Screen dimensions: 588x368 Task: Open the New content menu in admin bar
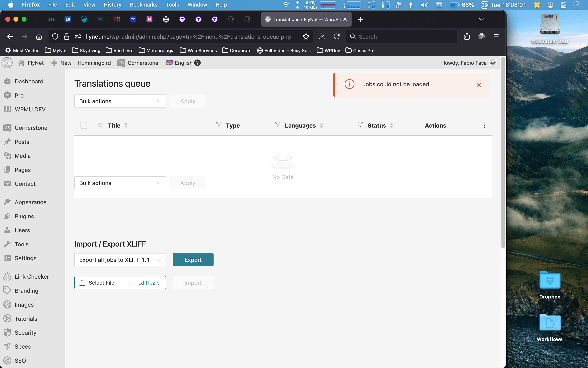coord(61,63)
